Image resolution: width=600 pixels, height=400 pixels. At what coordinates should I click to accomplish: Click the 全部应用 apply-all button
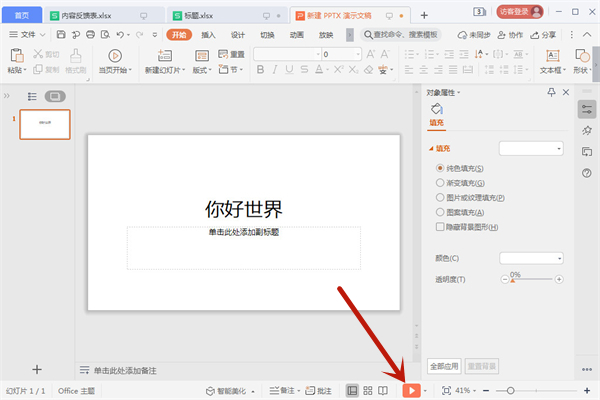pyautogui.click(x=444, y=366)
